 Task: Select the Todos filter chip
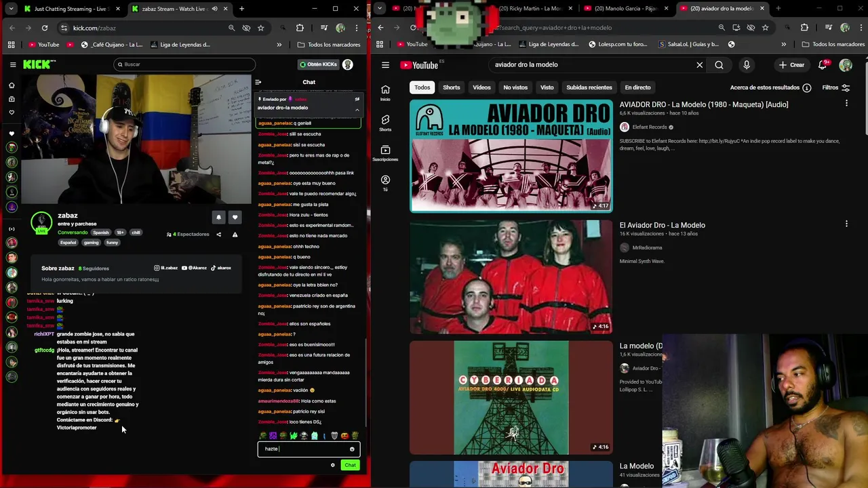tap(422, 87)
